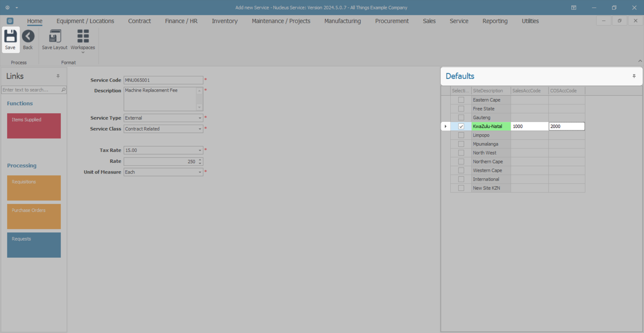Image resolution: width=644 pixels, height=333 pixels.
Task: Click the Links search text box
Action: tap(31, 90)
